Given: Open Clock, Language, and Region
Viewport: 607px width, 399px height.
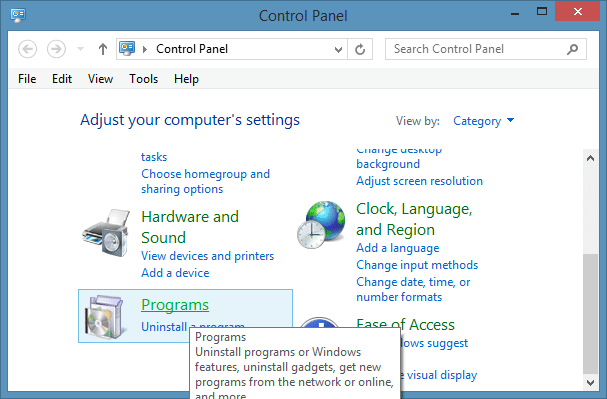Looking at the screenshot, I should [x=414, y=219].
